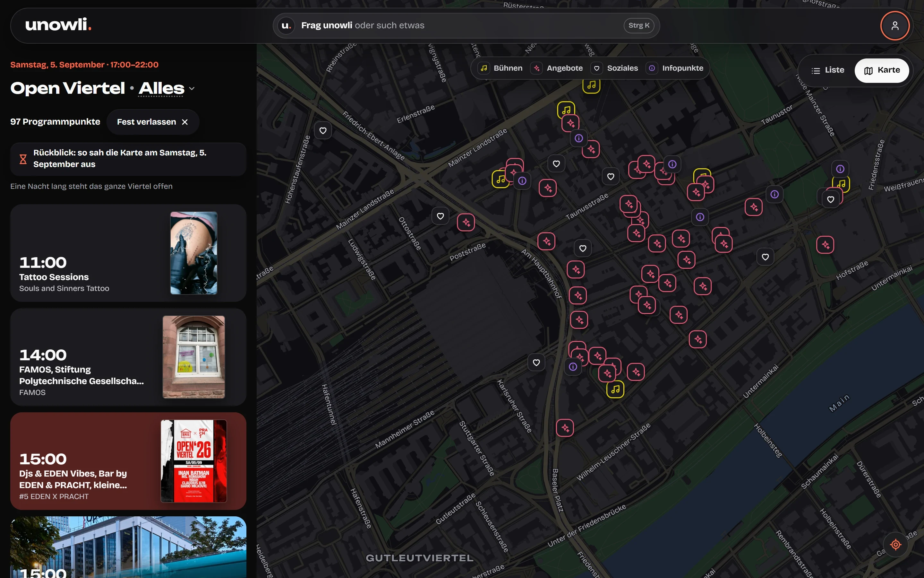Open the 11:00 Tattoo Sessions card
Image resolution: width=924 pixels, height=578 pixels.
point(128,253)
